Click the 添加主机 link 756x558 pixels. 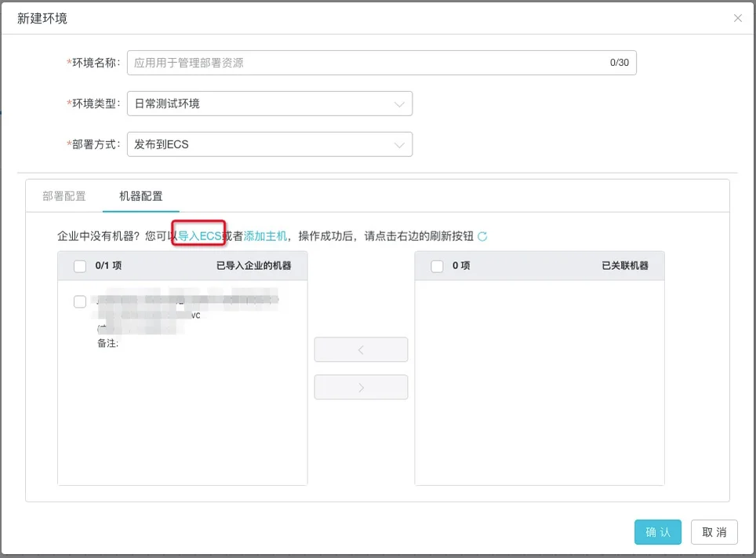pos(265,236)
